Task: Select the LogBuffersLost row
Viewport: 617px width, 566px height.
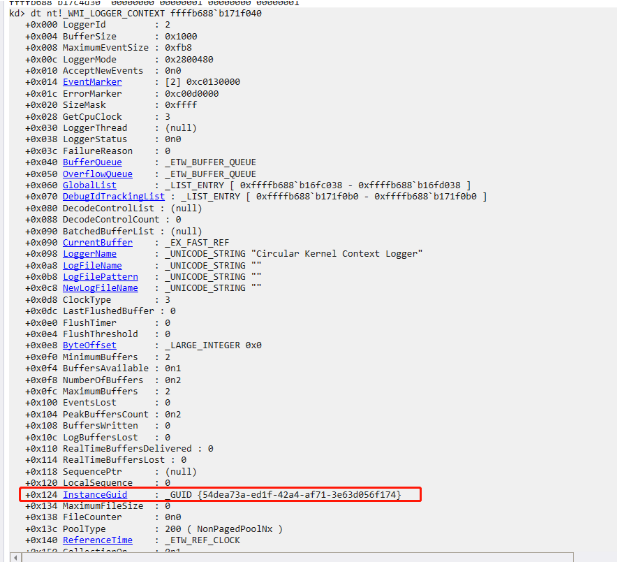Action: point(98,437)
